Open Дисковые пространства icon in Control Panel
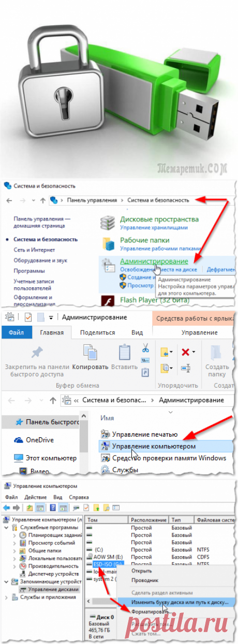Image resolution: width=238 pixels, height=644 pixels. (x=107, y=223)
